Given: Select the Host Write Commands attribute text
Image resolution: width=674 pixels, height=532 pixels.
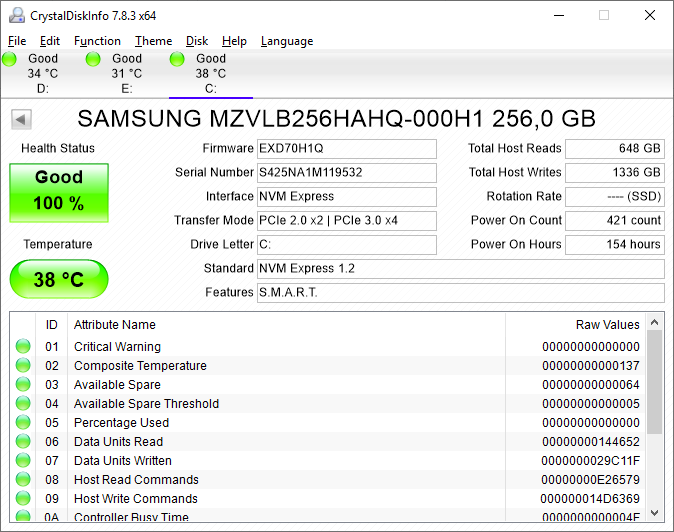Looking at the screenshot, I should click(135, 498).
